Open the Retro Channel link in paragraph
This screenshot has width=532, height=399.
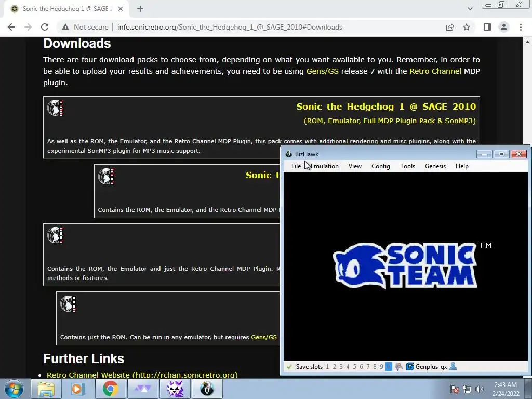435,71
